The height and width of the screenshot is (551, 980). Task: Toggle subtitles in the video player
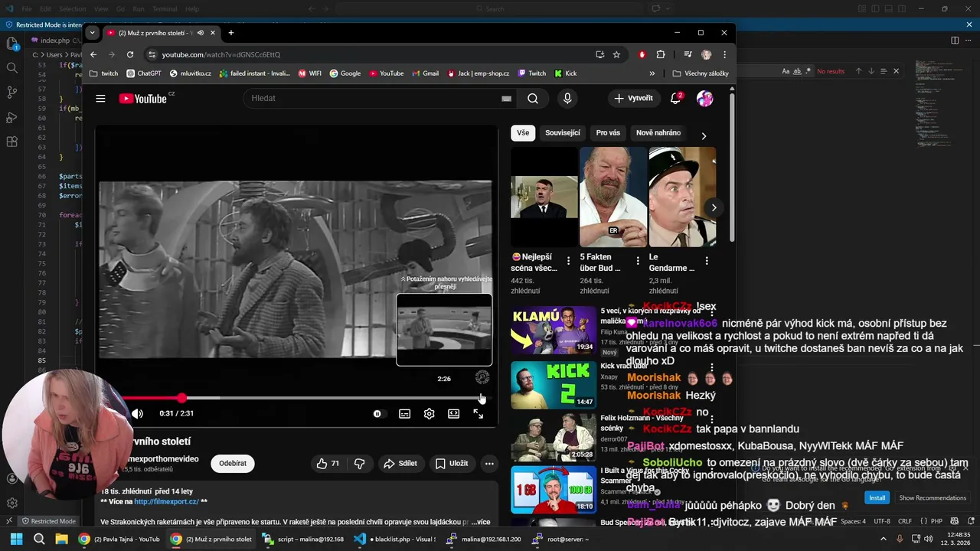[404, 413]
